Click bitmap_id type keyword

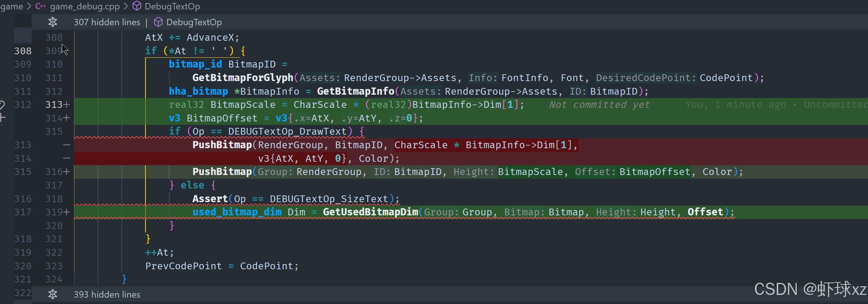195,64
